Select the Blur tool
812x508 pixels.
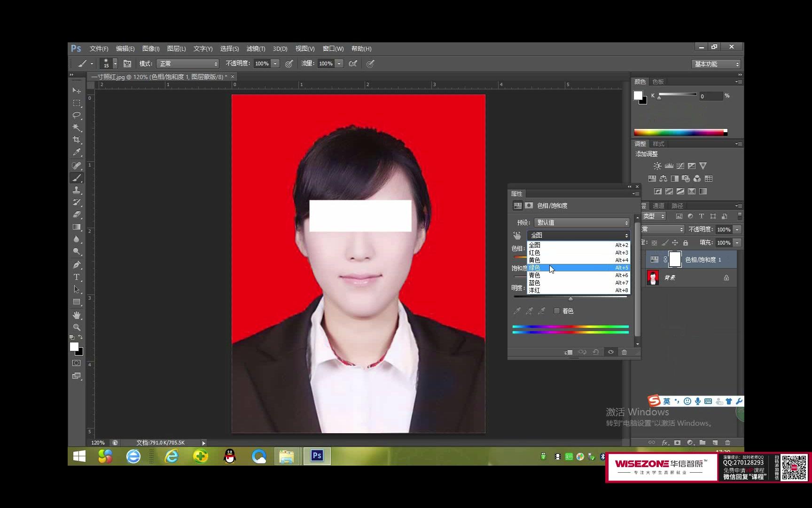[x=77, y=239]
